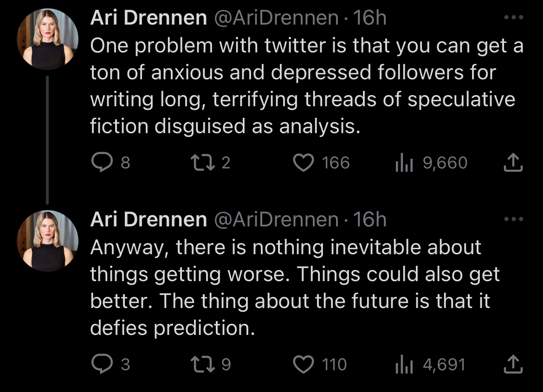Open more options for the first tweet
The height and width of the screenshot is (392, 543).
click(x=514, y=18)
